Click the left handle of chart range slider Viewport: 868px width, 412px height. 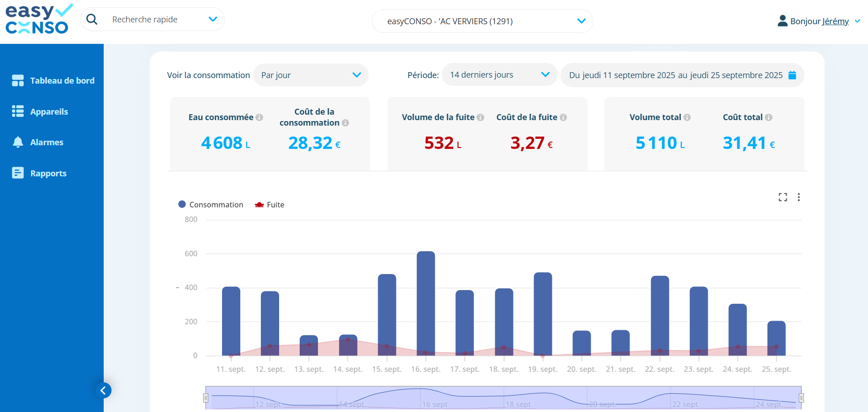tap(206, 398)
